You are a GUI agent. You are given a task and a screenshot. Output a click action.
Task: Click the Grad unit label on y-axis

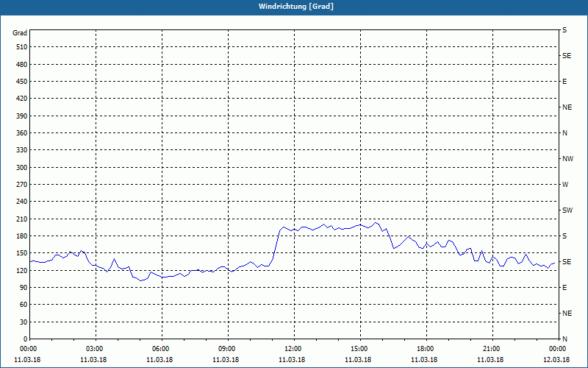click(x=20, y=33)
